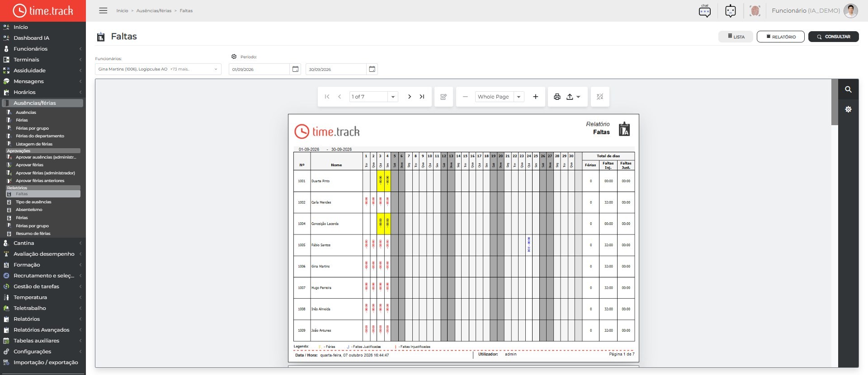Expand the Assiduidade sidebar menu
Viewport: 868px width, 375px height.
click(x=43, y=70)
